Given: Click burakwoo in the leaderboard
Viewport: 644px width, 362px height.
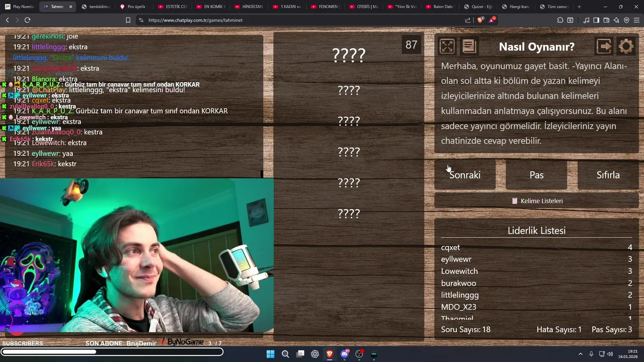Looking at the screenshot, I should [458, 283].
